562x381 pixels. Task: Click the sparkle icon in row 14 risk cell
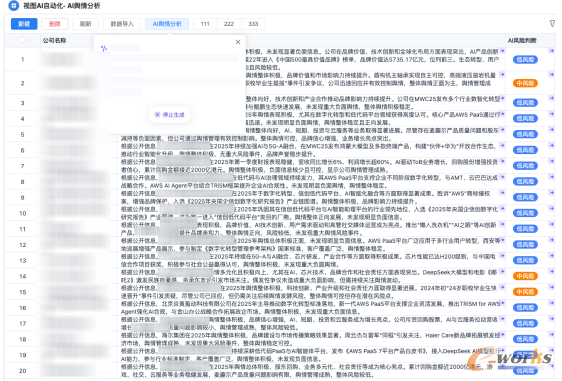click(x=551, y=272)
